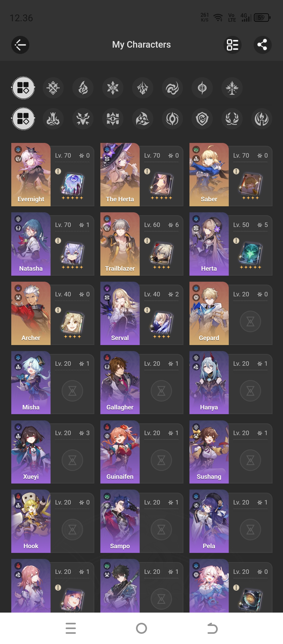Tap Gepard's empty light cone slot
283x644 pixels.
click(251, 321)
